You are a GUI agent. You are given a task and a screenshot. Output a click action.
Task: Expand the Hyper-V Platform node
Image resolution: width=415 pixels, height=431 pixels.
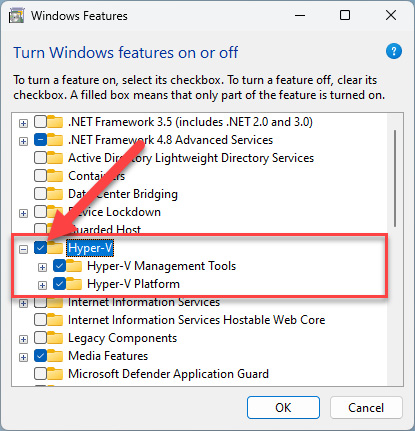[x=42, y=285]
